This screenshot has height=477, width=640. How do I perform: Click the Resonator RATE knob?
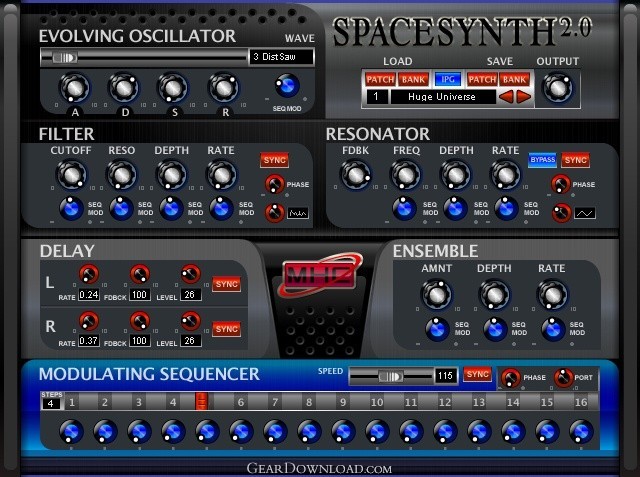click(505, 175)
